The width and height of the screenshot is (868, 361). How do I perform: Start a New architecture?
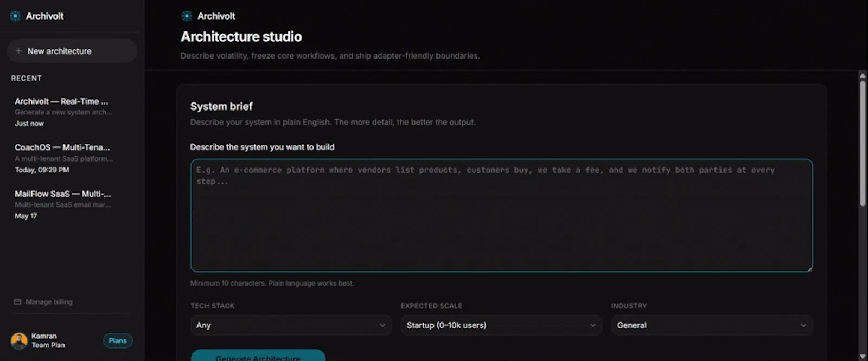(72, 51)
